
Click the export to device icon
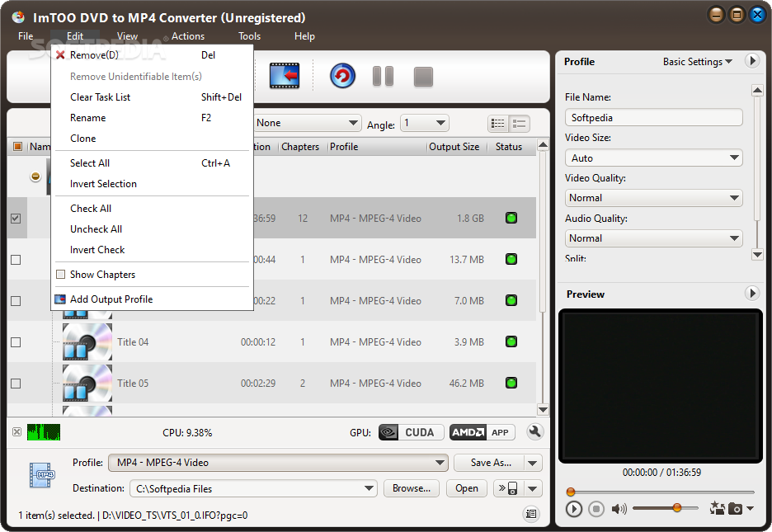click(x=507, y=488)
